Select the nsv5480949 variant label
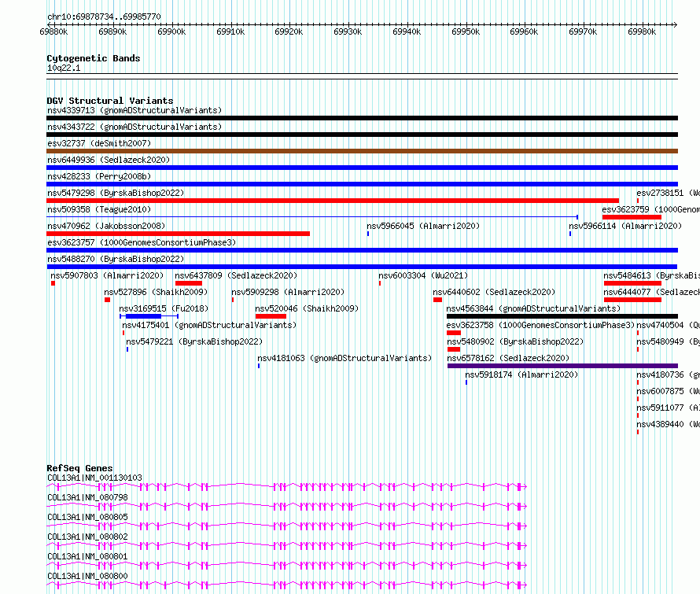The width and height of the screenshot is (700, 594). point(668,341)
